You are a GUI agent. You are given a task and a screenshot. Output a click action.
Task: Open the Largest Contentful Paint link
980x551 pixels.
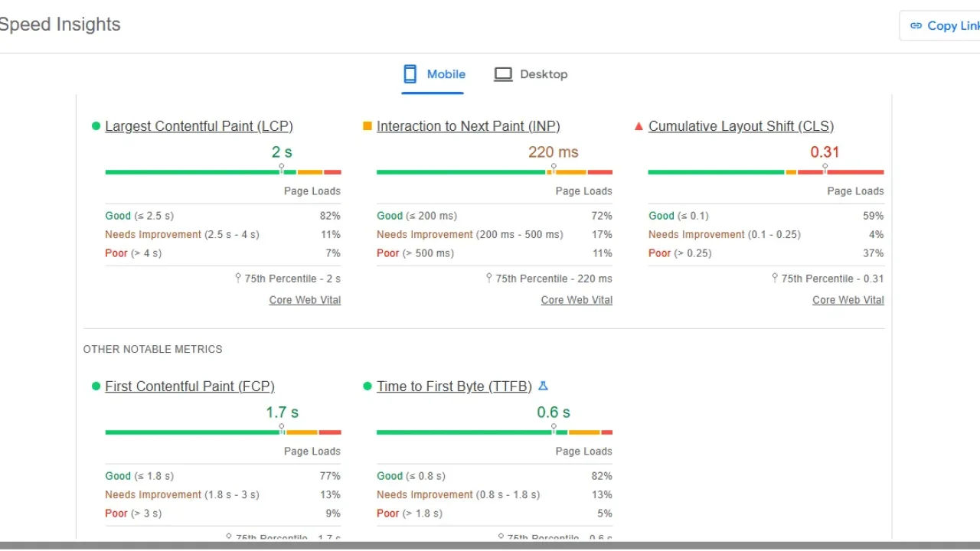[199, 126]
